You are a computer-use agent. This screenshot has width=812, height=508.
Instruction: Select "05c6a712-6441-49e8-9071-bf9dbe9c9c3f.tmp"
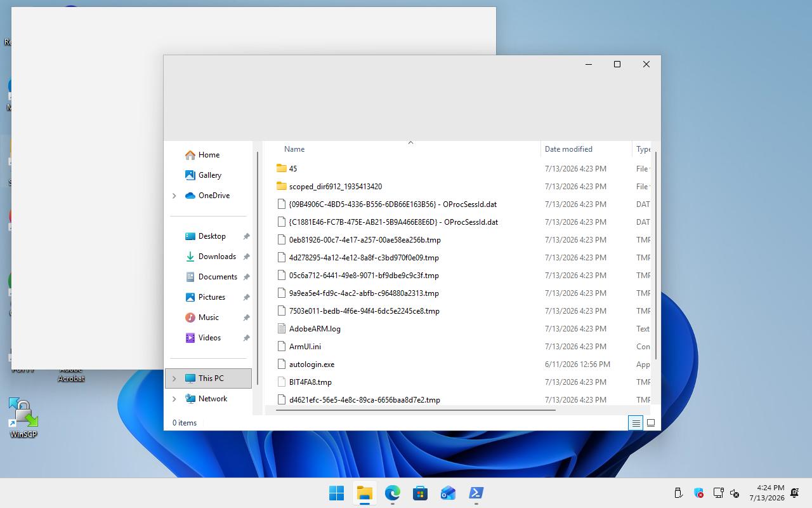click(364, 275)
